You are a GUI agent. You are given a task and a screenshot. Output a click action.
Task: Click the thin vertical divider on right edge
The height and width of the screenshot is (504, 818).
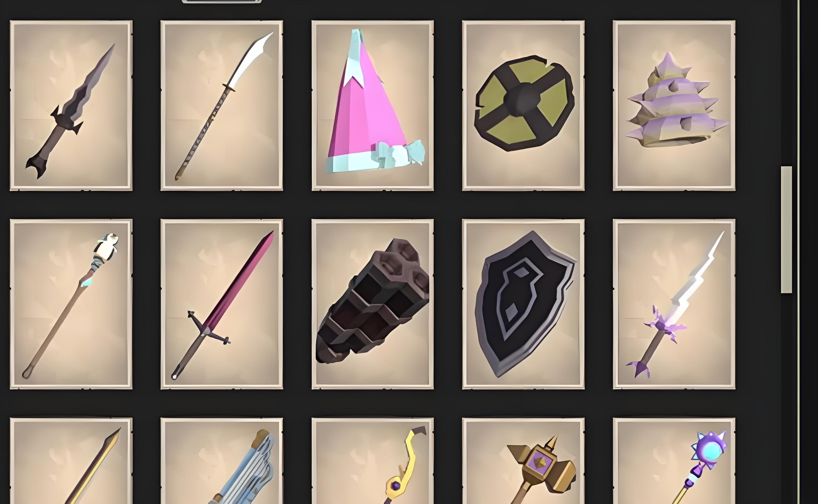point(799,252)
